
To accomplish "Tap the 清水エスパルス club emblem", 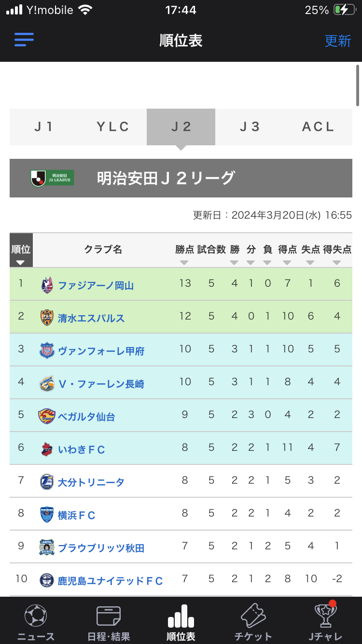I will pyautogui.click(x=47, y=318).
